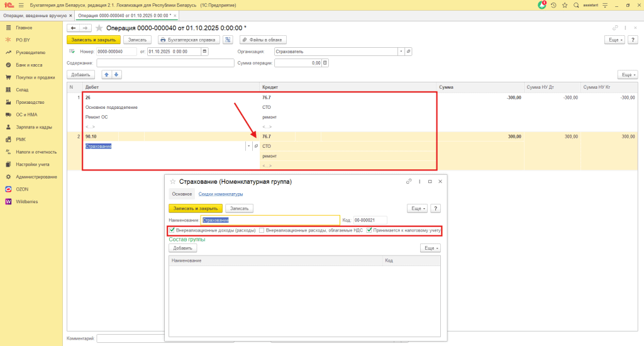
Task: Click the Номер field 0000-000040
Action: 116,52
